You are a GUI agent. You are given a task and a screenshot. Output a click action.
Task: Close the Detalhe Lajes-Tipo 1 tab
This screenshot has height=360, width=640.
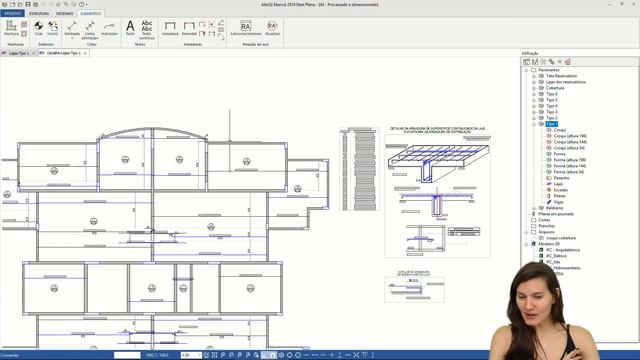point(85,53)
